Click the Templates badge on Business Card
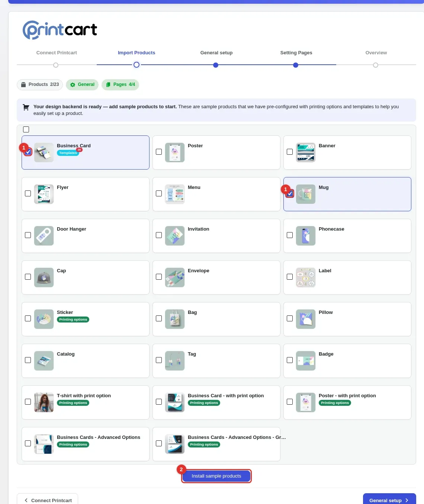The width and height of the screenshot is (424, 504). point(68,153)
